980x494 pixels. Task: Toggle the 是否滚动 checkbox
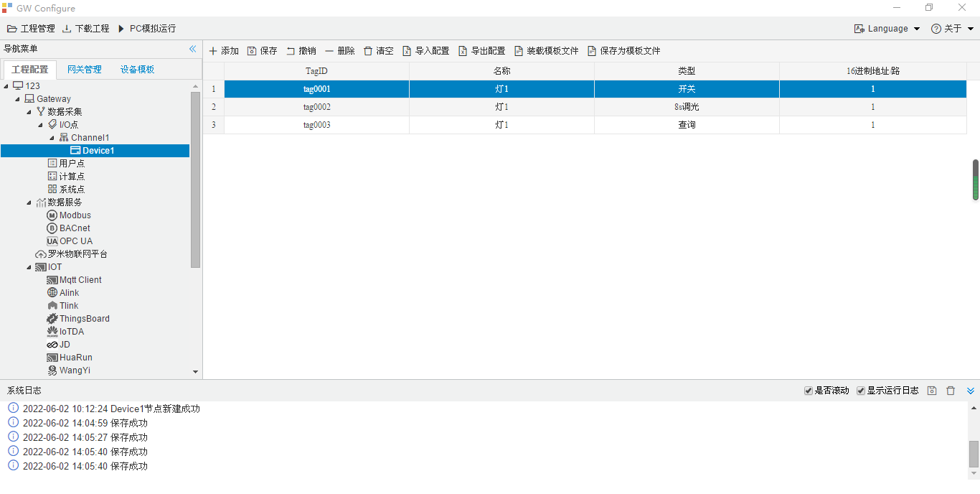coord(809,391)
